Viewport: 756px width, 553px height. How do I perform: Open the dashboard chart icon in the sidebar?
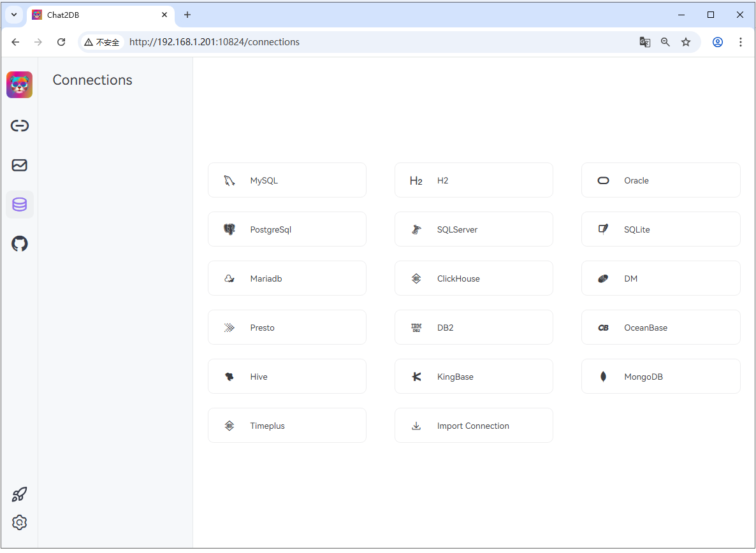coord(20,165)
